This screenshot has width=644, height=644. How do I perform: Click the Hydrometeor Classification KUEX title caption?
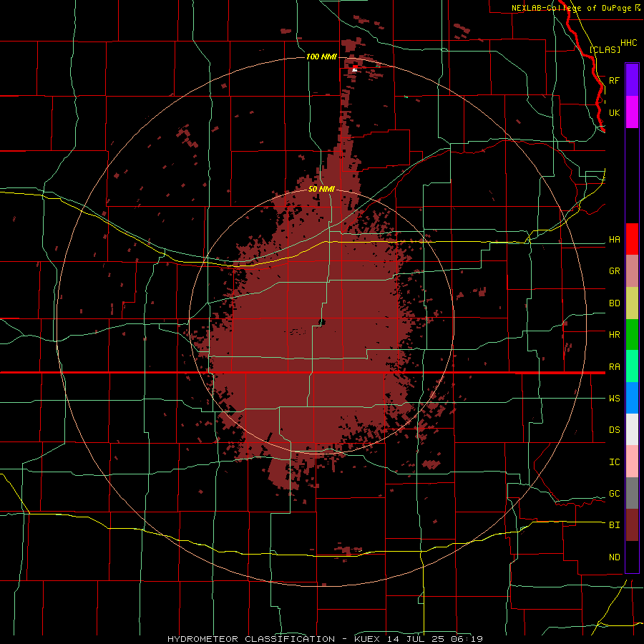(x=325, y=639)
